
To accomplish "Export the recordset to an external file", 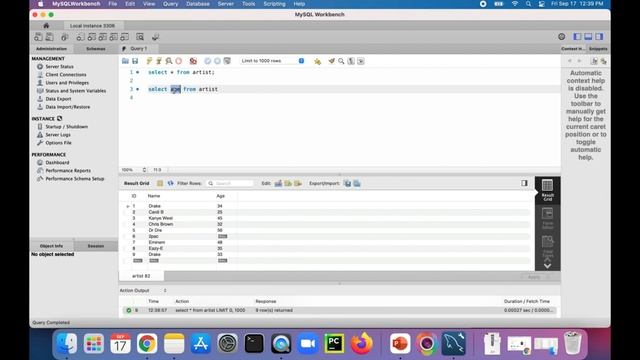I will coord(347,184).
